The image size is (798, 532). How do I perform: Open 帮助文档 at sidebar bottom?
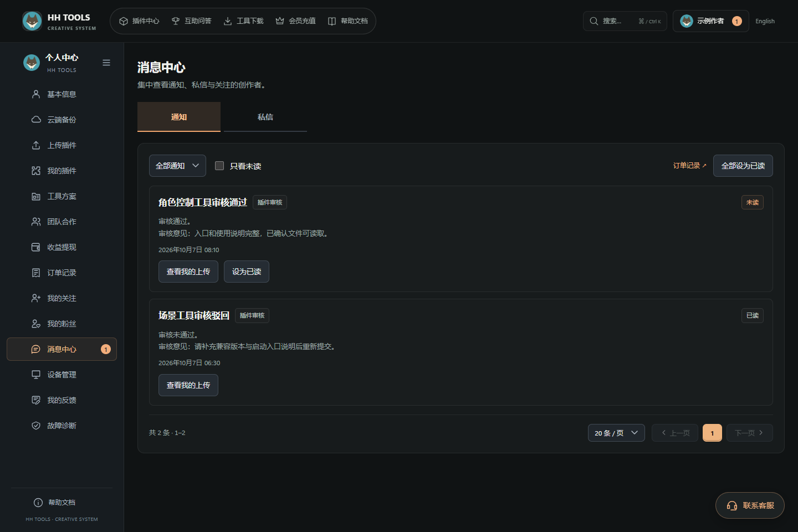tap(54, 503)
